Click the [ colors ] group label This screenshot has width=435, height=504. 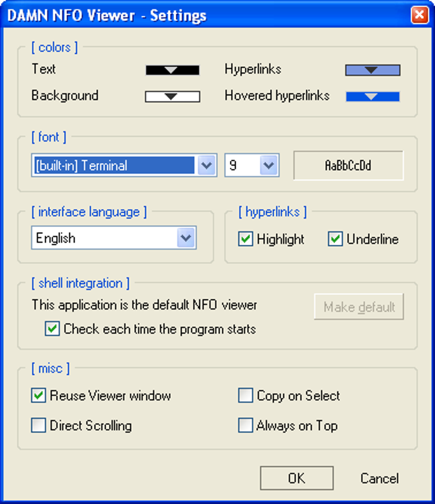pos(54,48)
